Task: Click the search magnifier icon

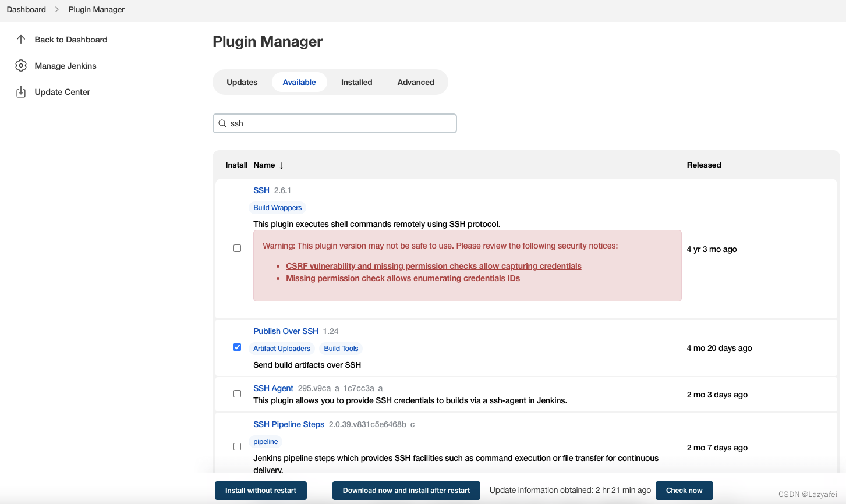Action: 222,123
